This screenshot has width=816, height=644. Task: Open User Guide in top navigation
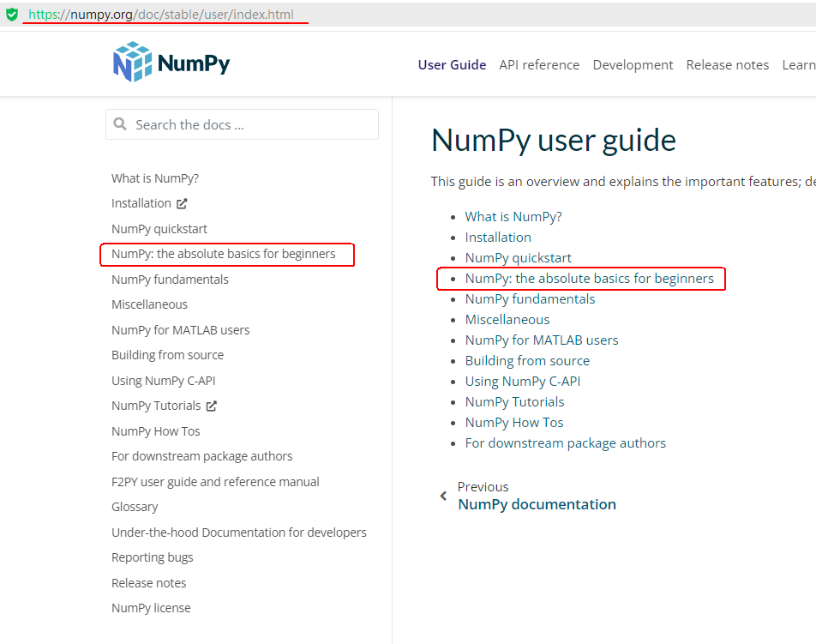[452, 65]
